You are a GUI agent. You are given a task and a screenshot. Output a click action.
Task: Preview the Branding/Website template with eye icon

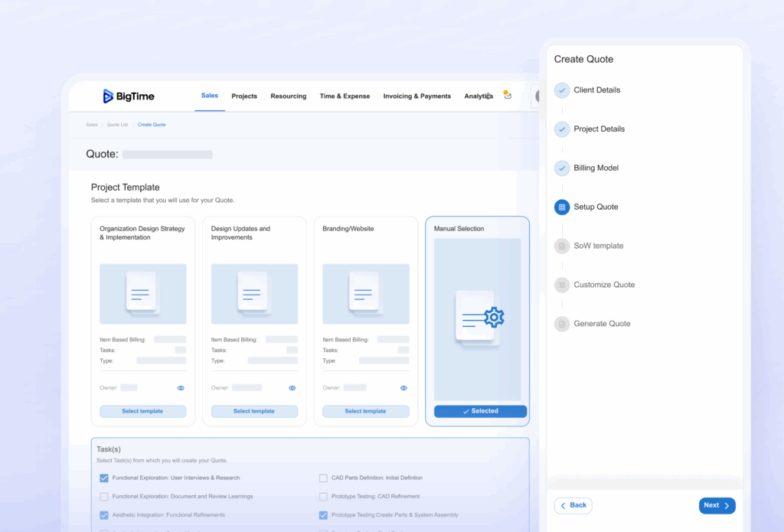pyautogui.click(x=403, y=388)
